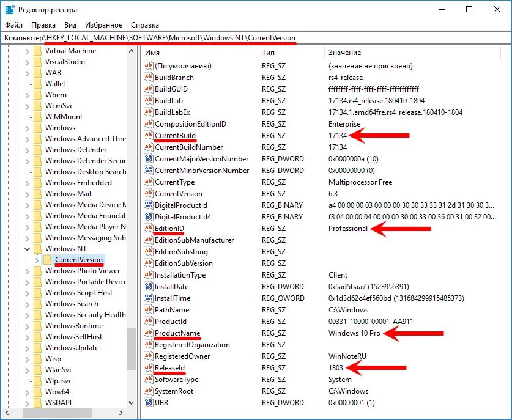Click the binary icon beside DigitalProductId4
Screen dimensions: 512x420
pos(149,216)
